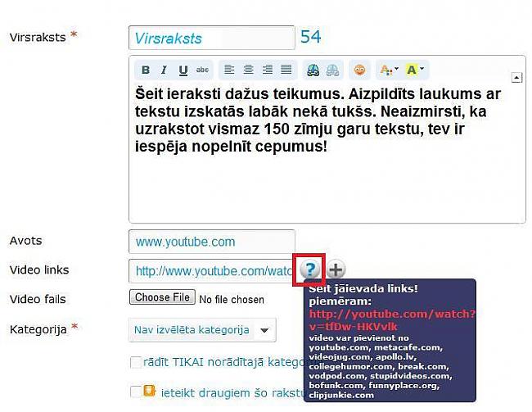The image size is (532, 412).
Task: Remove link using greyed globe icon
Action: [x=332, y=70]
